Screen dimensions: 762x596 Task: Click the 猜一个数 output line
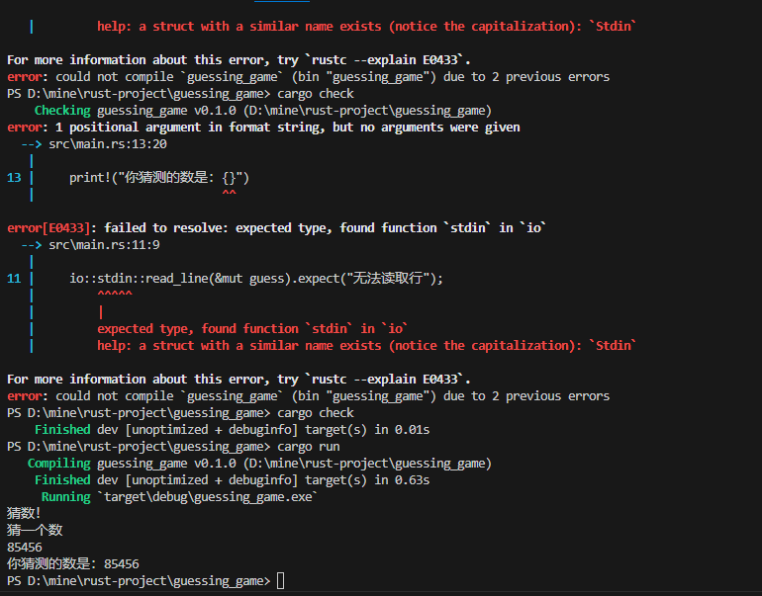[x=35, y=530]
